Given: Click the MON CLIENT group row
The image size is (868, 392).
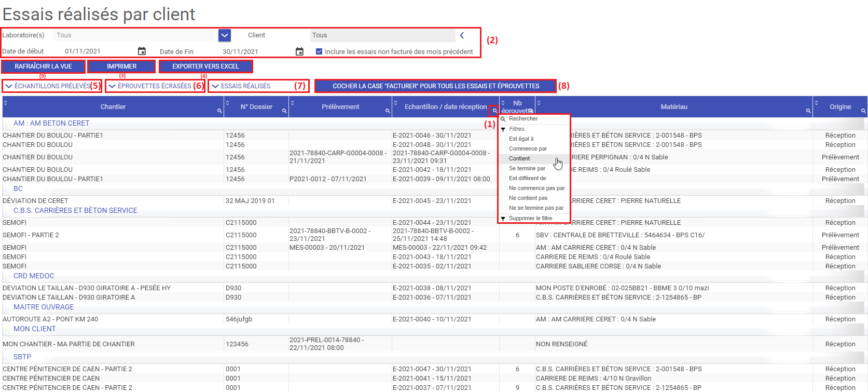Looking at the screenshot, I should coord(34,329).
